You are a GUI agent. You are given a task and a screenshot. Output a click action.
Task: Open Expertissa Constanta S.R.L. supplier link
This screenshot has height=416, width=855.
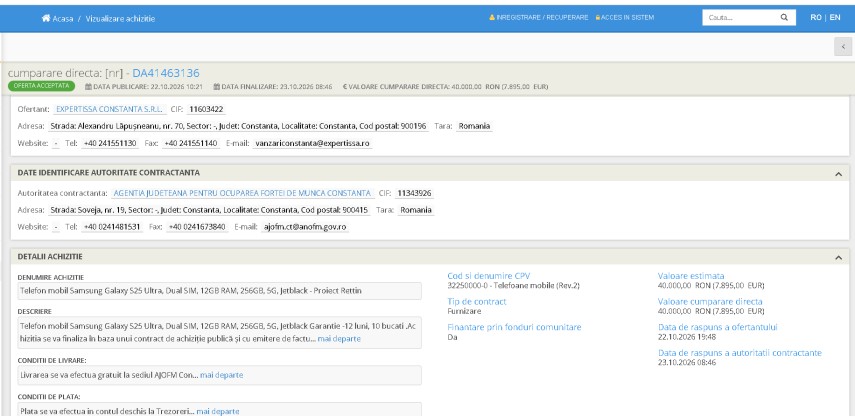(x=109, y=110)
